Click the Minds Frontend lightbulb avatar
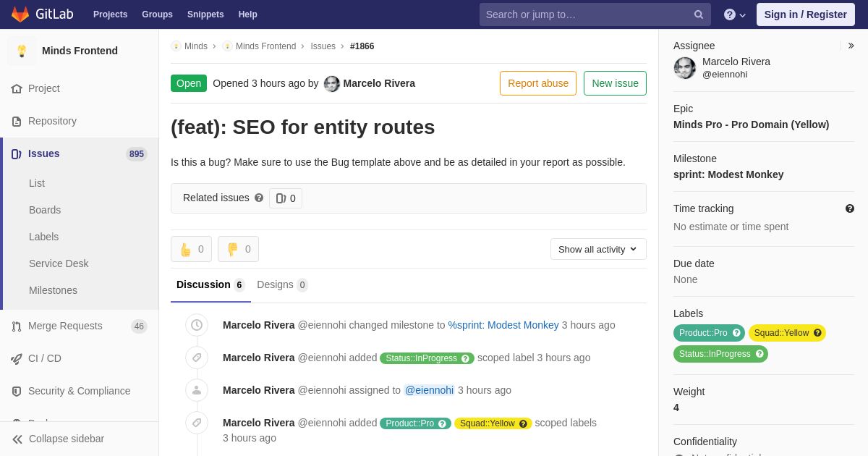Viewport: 868px width, 456px height. [22, 51]
